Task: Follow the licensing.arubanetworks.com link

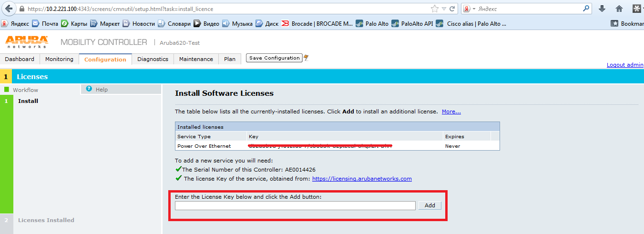Action: (x=362, y=179)
